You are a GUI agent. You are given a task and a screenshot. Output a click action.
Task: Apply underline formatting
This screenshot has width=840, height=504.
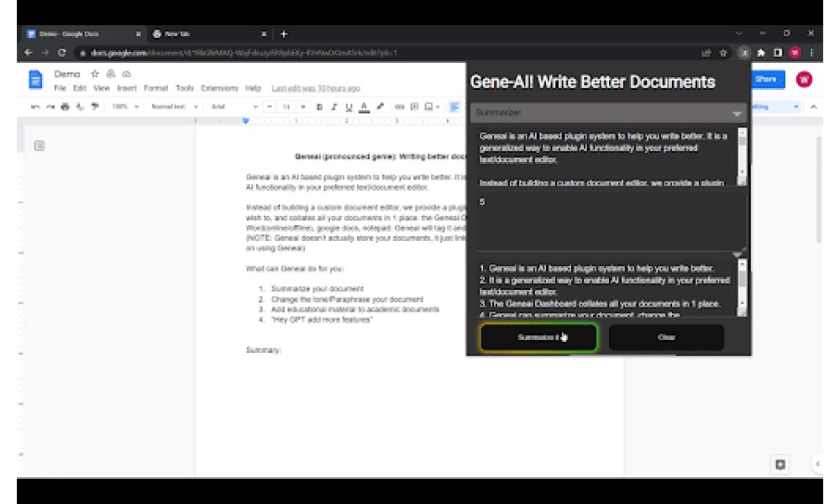(349, 107)
